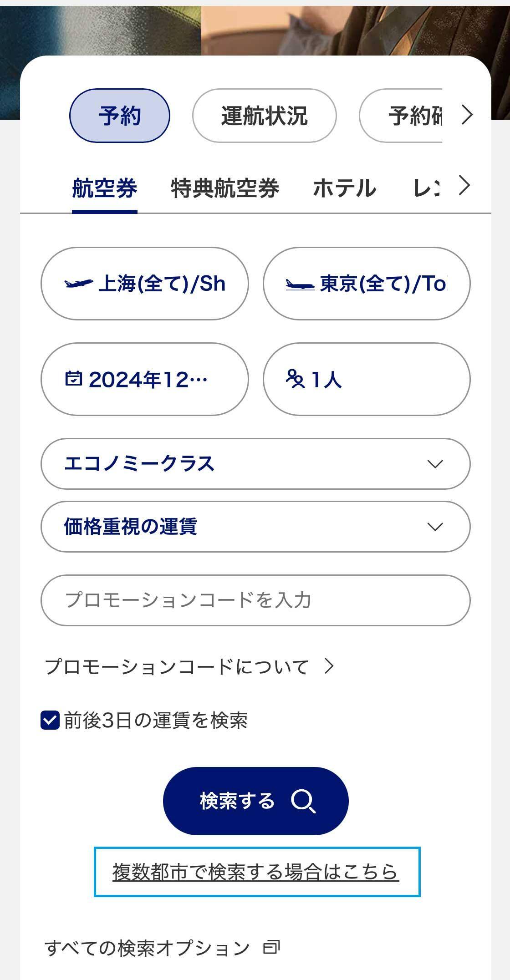Focus the プロモーションコードを入力 field
This screenshot has width=510, height=980.
[255, 600]
